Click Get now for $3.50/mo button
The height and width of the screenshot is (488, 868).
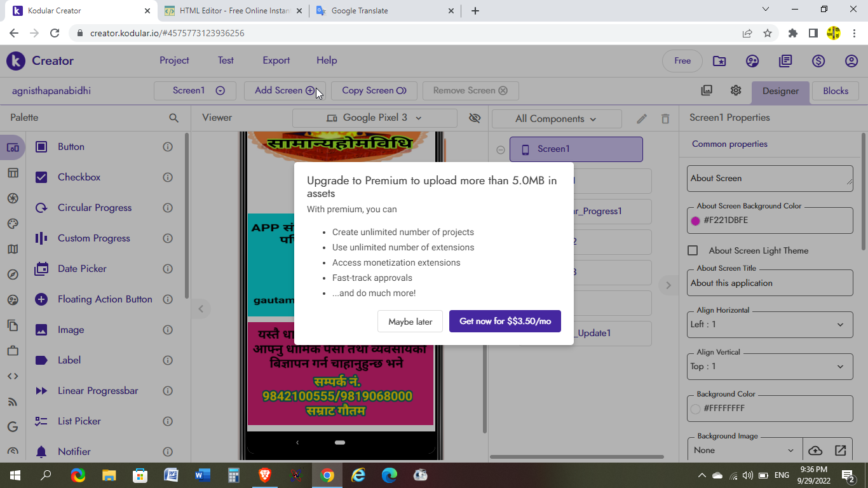(x=505, y=322)
